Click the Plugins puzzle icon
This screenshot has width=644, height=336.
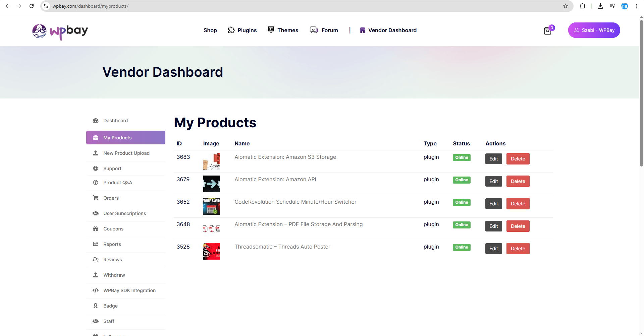(x=231, y=30)
